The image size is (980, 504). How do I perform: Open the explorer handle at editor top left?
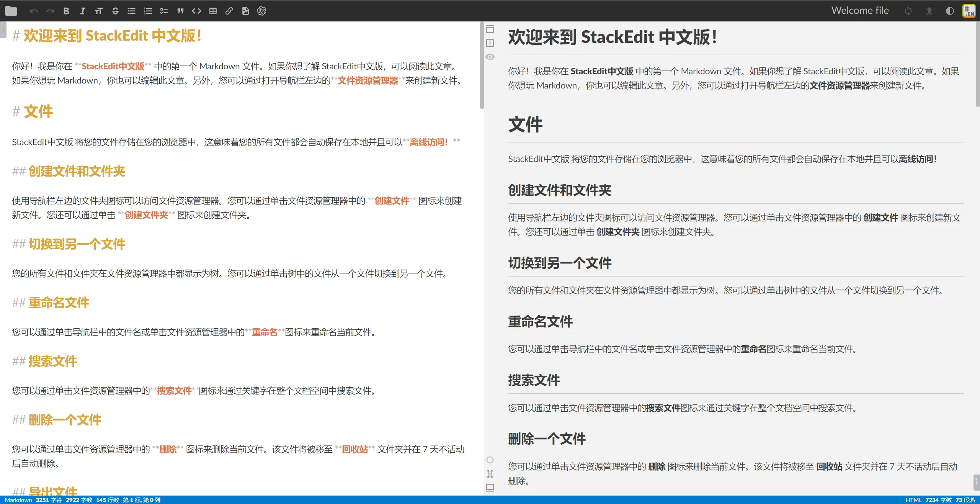(x=3, y=30)
